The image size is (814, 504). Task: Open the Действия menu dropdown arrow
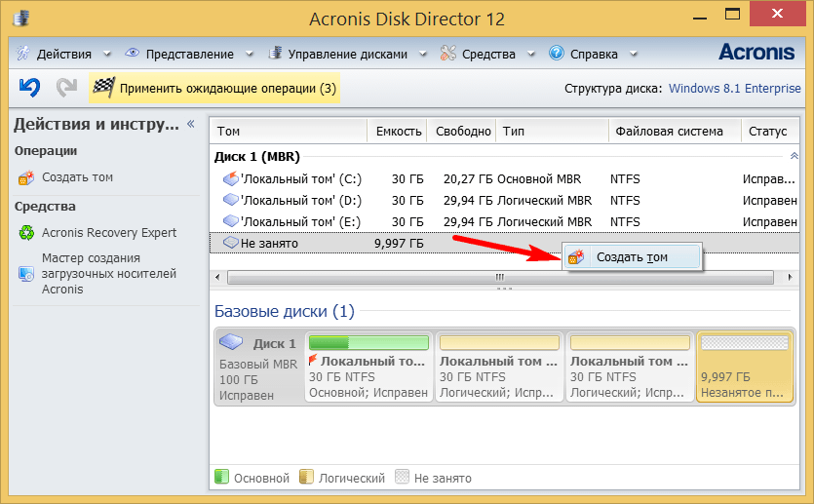(x=105, y=55)
